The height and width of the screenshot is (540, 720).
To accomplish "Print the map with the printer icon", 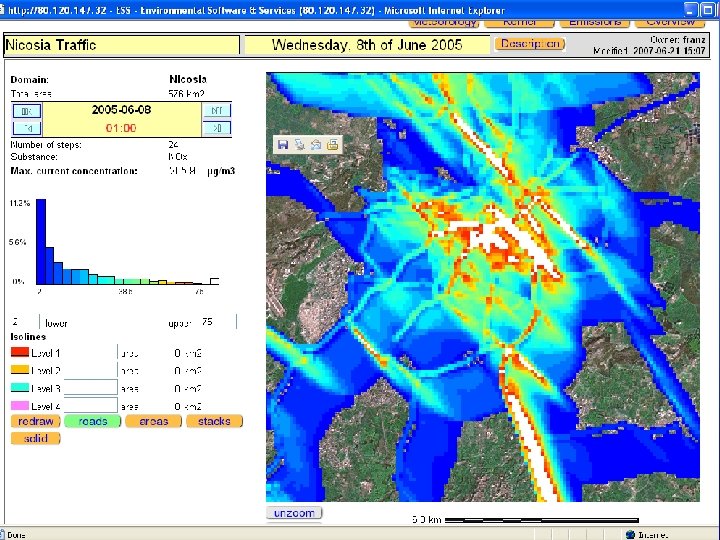I will click(x=332, y=145).
